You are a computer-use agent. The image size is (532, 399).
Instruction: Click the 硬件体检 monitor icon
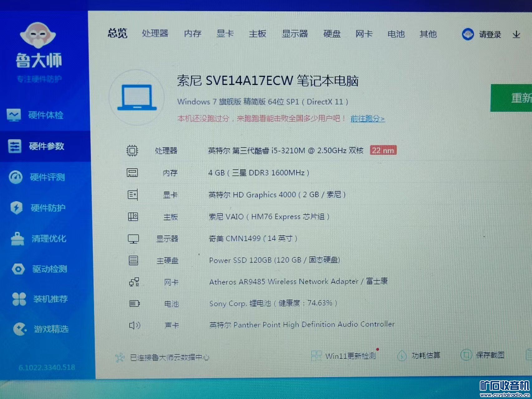coord(14,115)
